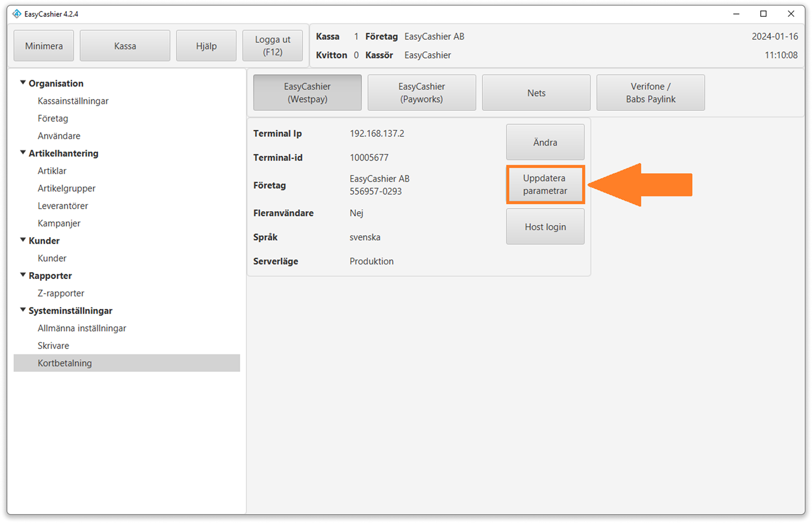The image size is (812, 523).
Task: Collapse the Systeminställningar tree section
Action: pos(23,310)
